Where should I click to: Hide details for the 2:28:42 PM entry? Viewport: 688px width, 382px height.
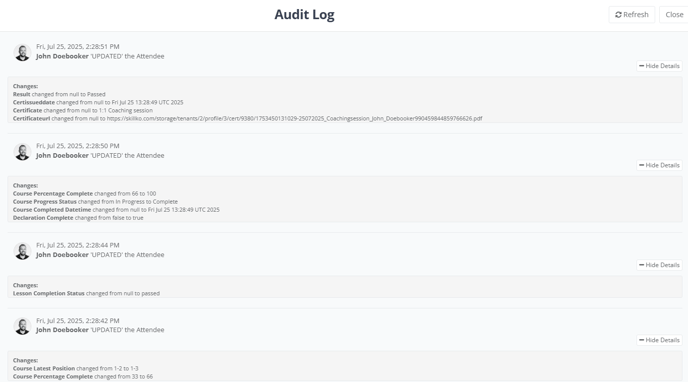659,340
